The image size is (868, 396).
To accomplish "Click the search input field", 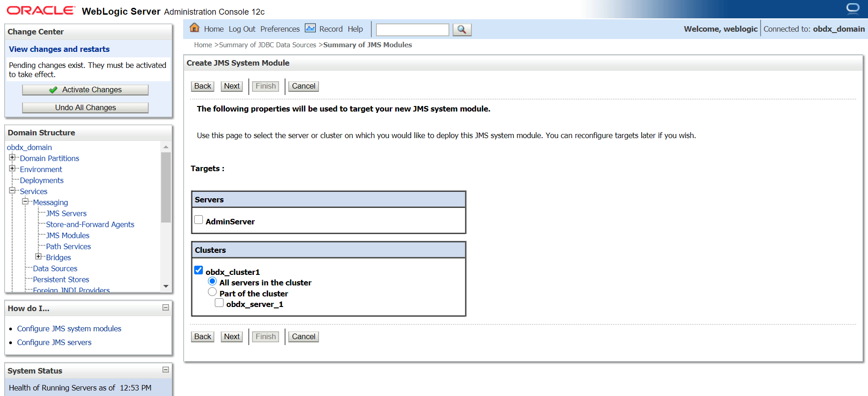I will (413, 30).
